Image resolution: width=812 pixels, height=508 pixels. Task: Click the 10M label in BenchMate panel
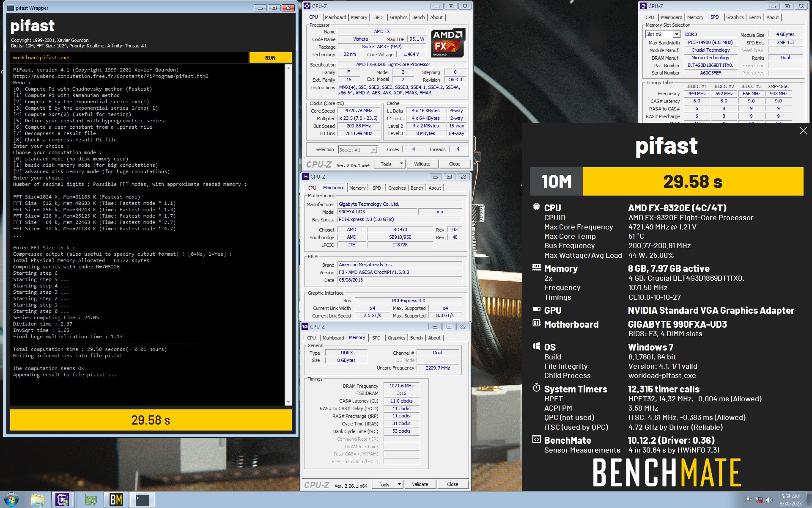[557, 181]
